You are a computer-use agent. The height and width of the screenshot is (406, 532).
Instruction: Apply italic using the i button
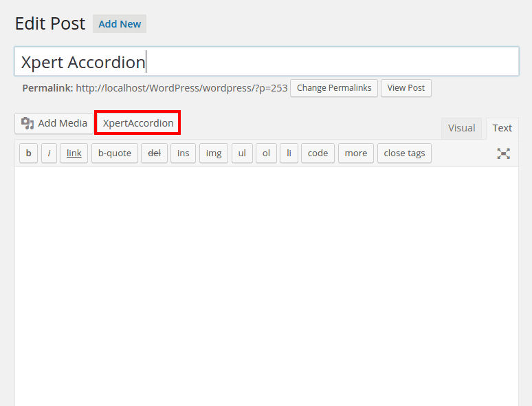49,153
